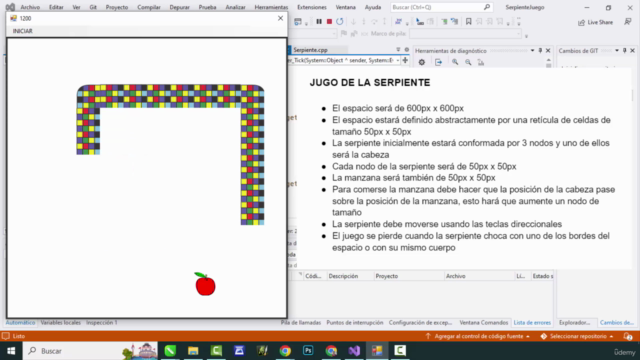Open the Ventana menu

pos(346,7)
